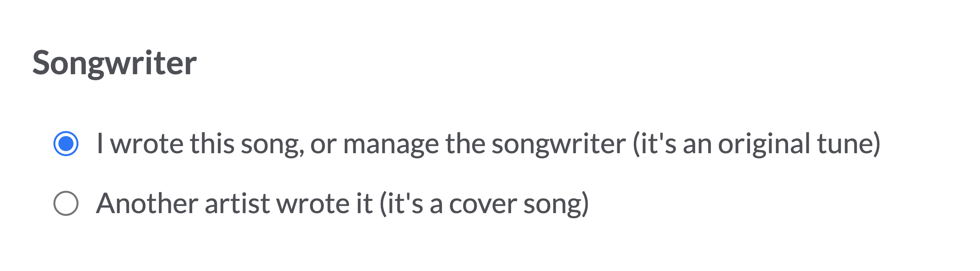Screen dimensions: 980x271
Task: Click the label text 'Another artist wrote it'
Action: pyautogui.click(x=234, y=204)
